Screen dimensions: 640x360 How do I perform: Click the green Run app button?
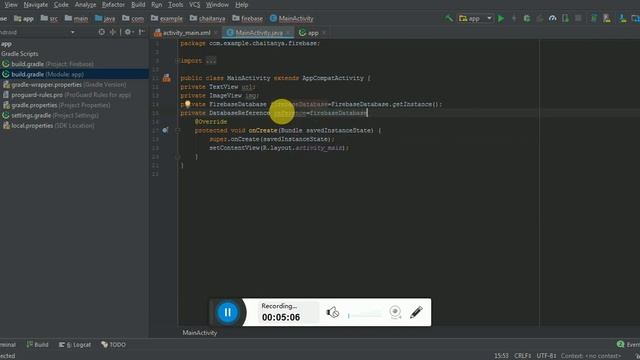click(x=501, y=18)
